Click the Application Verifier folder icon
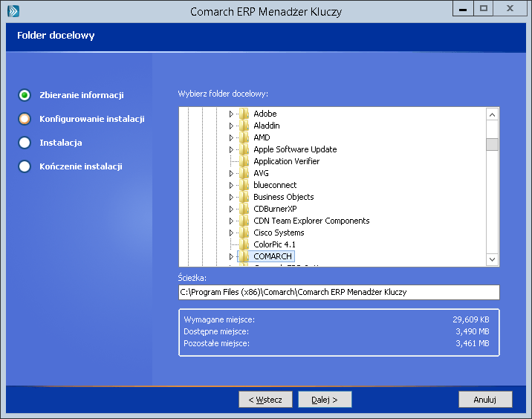532x419 pixels. coord(244,161)
